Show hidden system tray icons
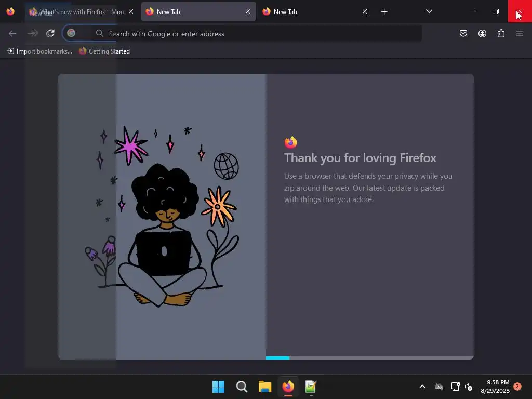This screenshot has height=399, width=532. point(422,387)
